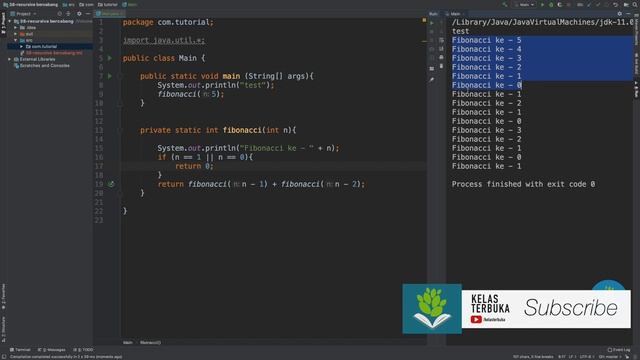This screenshot has width=640, height=360.
Task: Open the Structure vertical tool window tab
Action: (3, 329)
